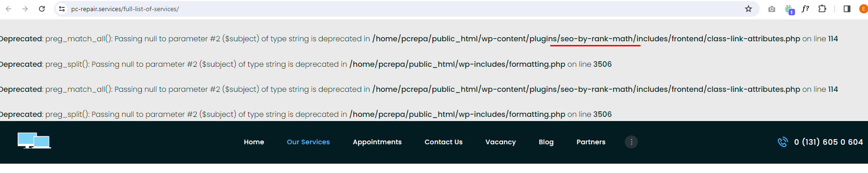Expand the three-dot more menu

point(631,142)
